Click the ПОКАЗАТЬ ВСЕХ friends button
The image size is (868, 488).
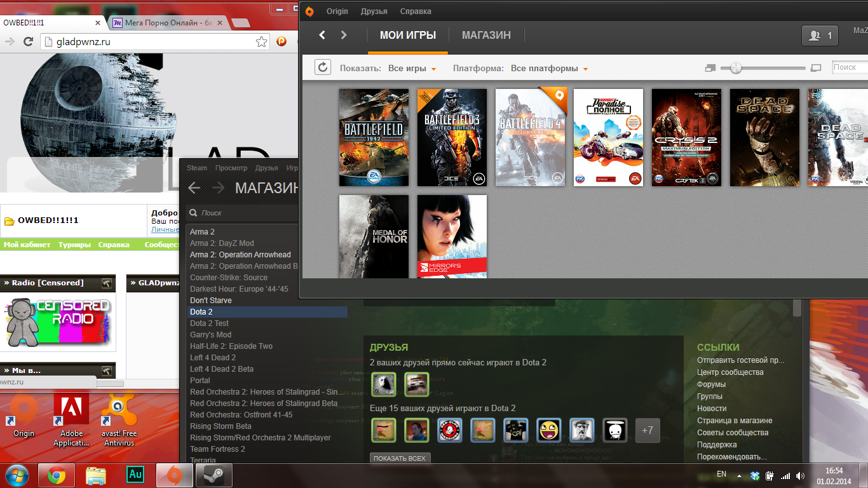click(400, 458)
